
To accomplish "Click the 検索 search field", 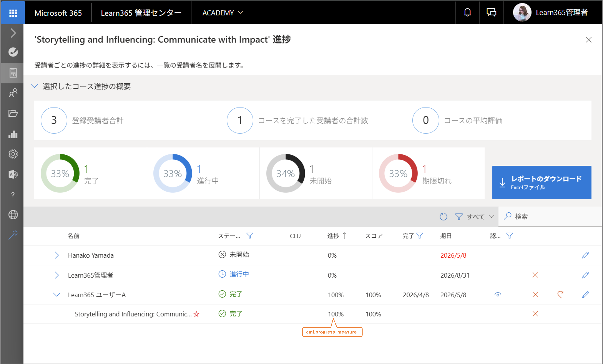I will pos(550,217).
